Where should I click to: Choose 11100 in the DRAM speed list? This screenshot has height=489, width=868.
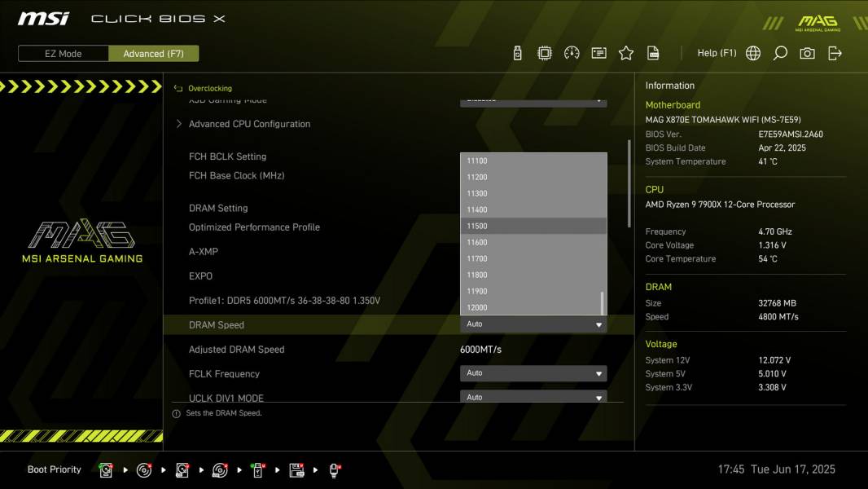pyautogui.click(x=533, y=161)
